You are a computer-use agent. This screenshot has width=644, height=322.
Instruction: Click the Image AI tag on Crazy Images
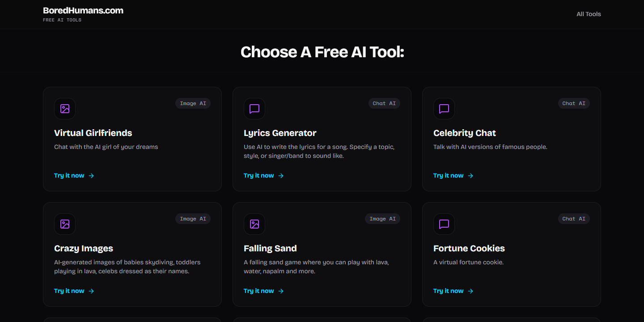193,219
